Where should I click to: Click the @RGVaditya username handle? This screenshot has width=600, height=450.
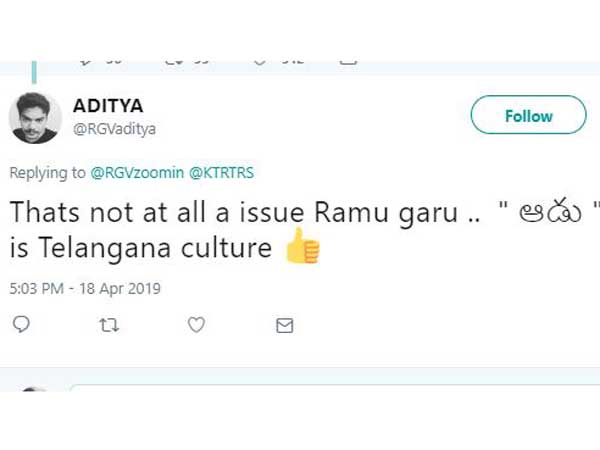pyautogui.click(x=114, y=129)
